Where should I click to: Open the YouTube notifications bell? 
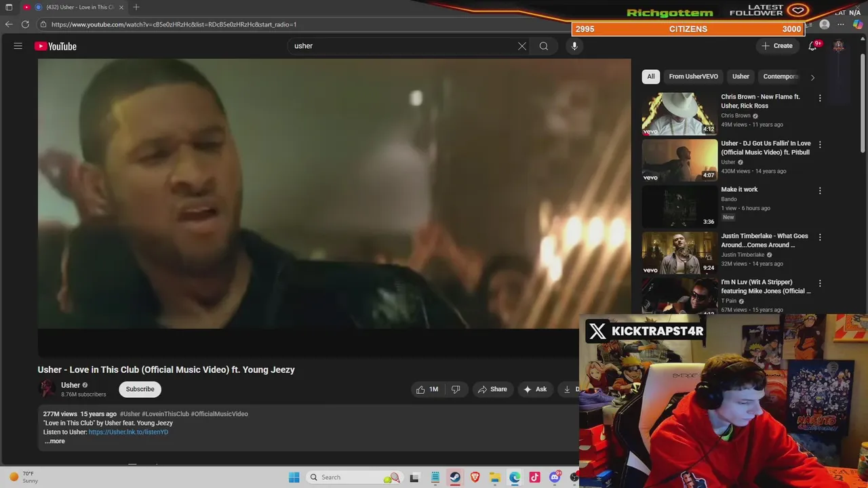coord(812,46)
